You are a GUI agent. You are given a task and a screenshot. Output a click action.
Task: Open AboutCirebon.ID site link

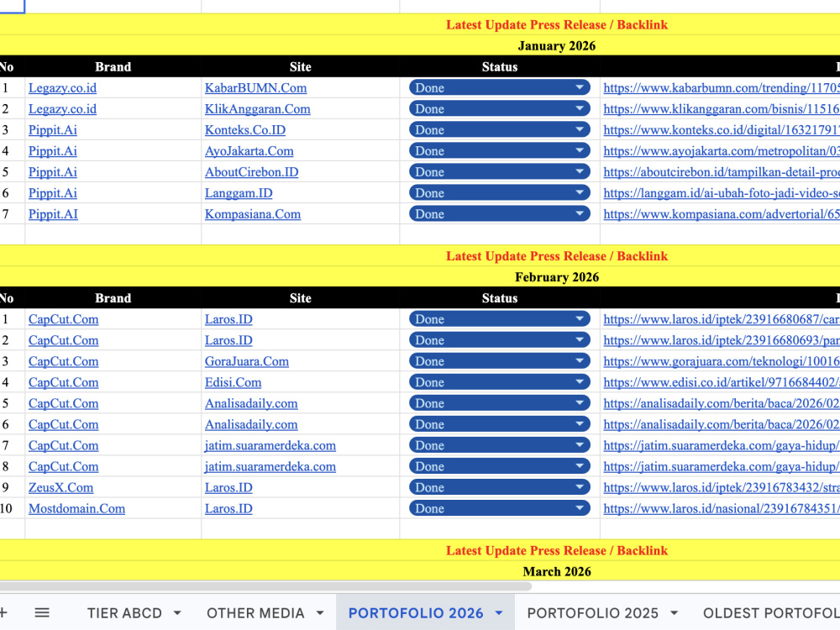click(x=251, y=172)
